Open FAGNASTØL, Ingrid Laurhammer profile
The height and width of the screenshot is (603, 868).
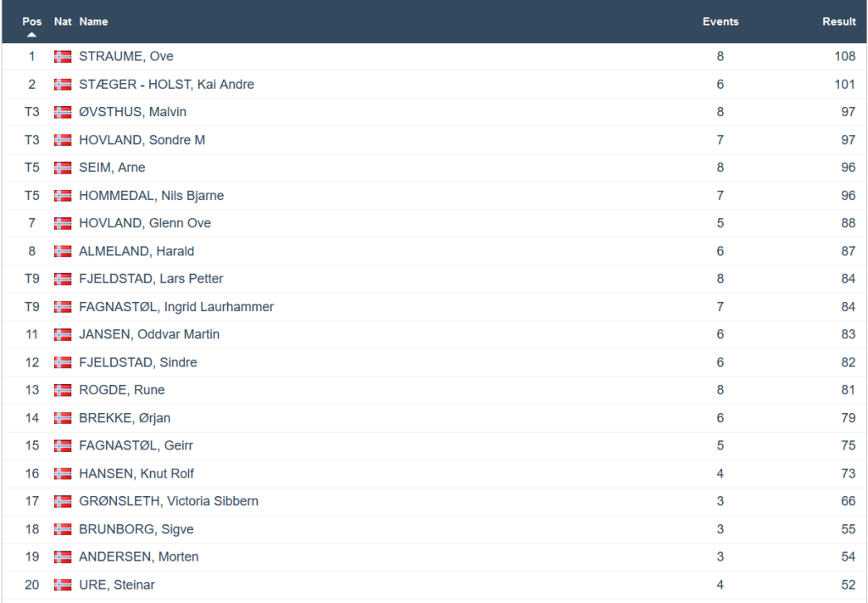click(176, 306)
